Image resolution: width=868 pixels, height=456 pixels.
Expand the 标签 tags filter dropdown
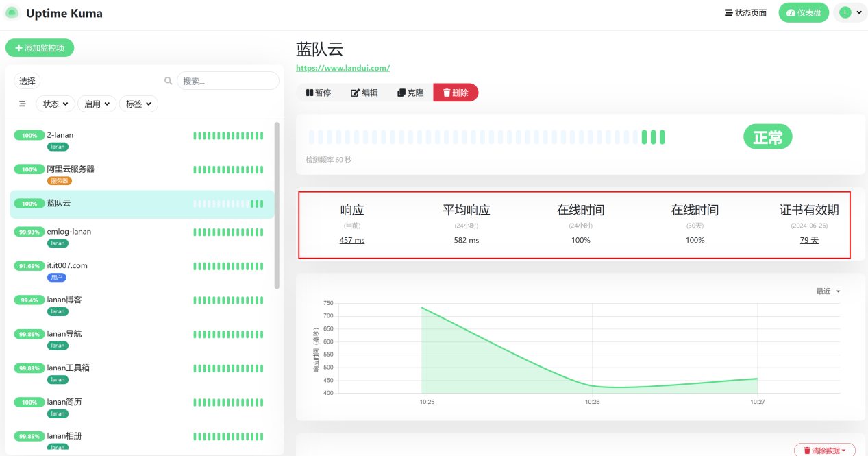138,104
